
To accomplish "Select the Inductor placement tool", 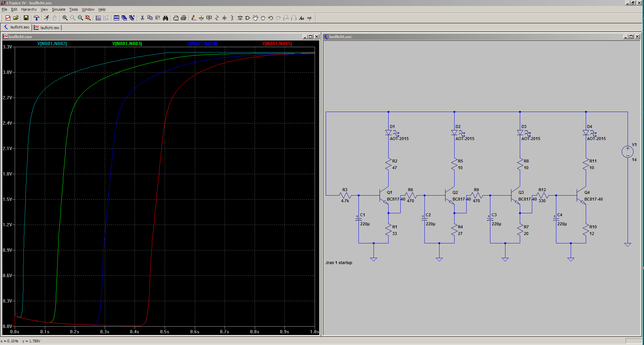I will 232,18.
